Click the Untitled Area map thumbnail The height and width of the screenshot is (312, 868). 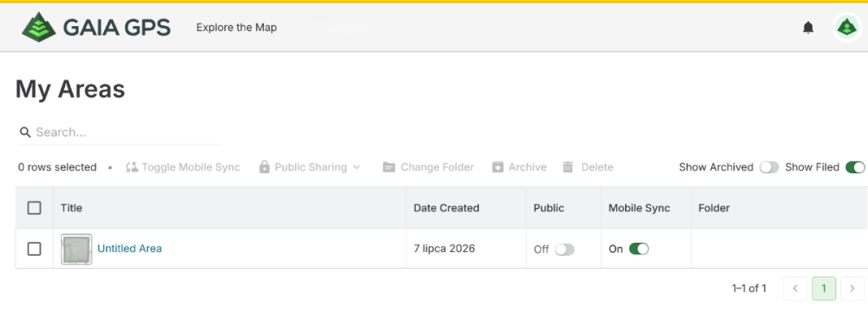[76, 249]
